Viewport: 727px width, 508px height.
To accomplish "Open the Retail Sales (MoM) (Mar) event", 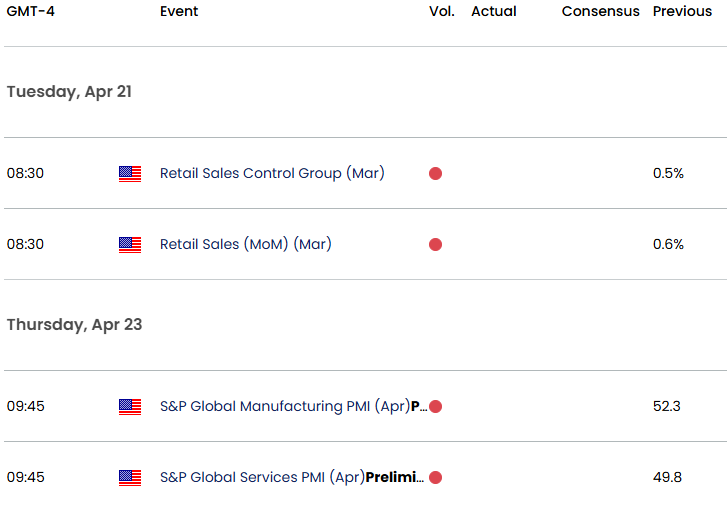I will tap(246, 244).
